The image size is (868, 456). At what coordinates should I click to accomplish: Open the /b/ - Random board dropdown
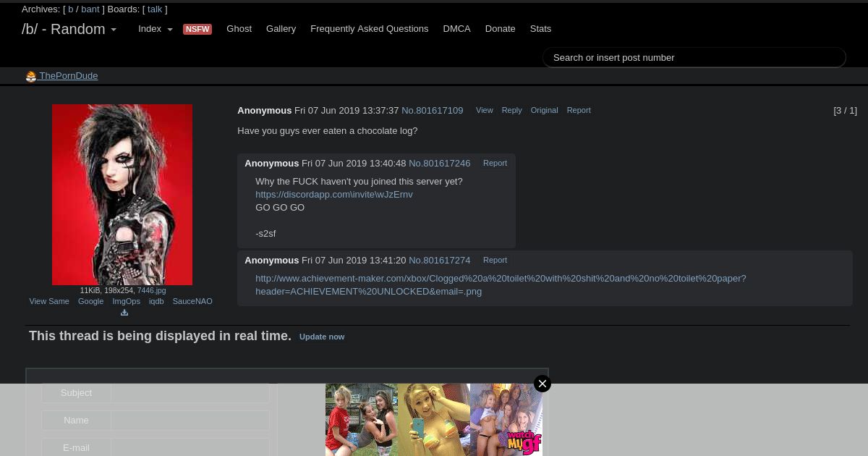(x=69, y=29)
